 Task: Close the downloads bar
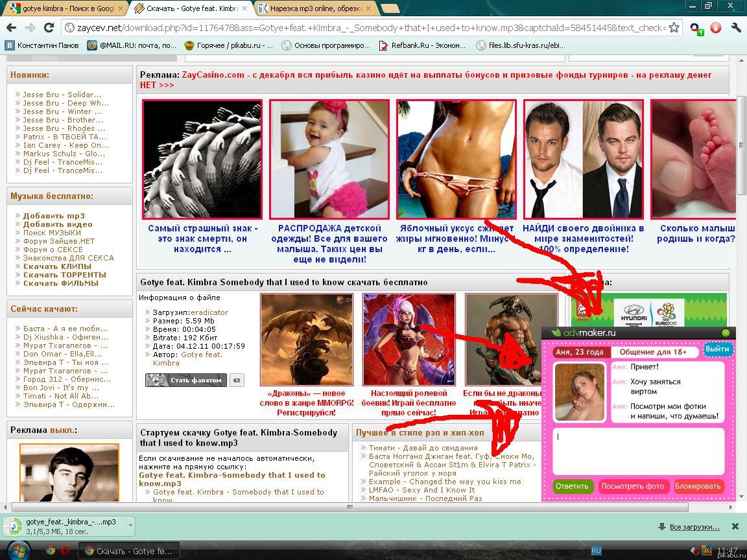click(735, 526)
